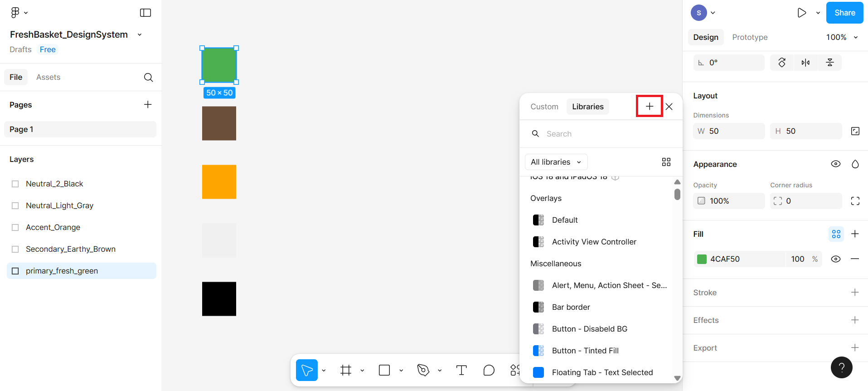Select the Text tool in toolbar
Image resolution: width=868 pixels, height=391 pixels.
tap(461, 370)
